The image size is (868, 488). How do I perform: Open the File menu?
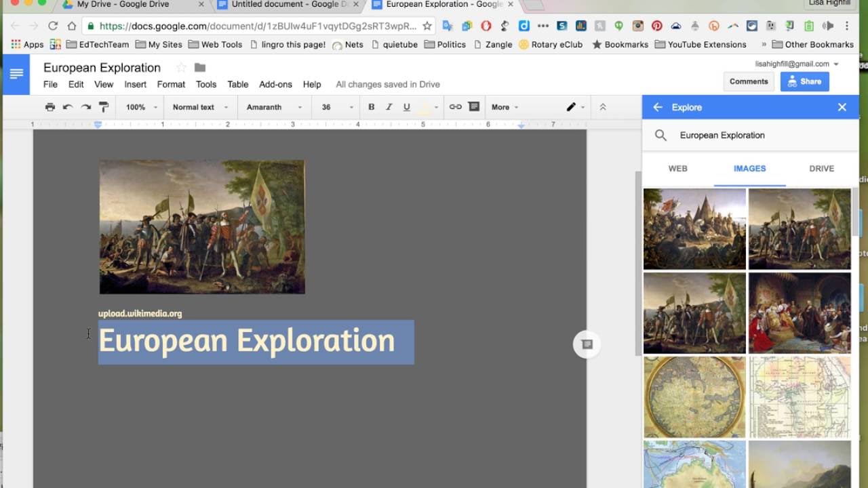(50, 84)
